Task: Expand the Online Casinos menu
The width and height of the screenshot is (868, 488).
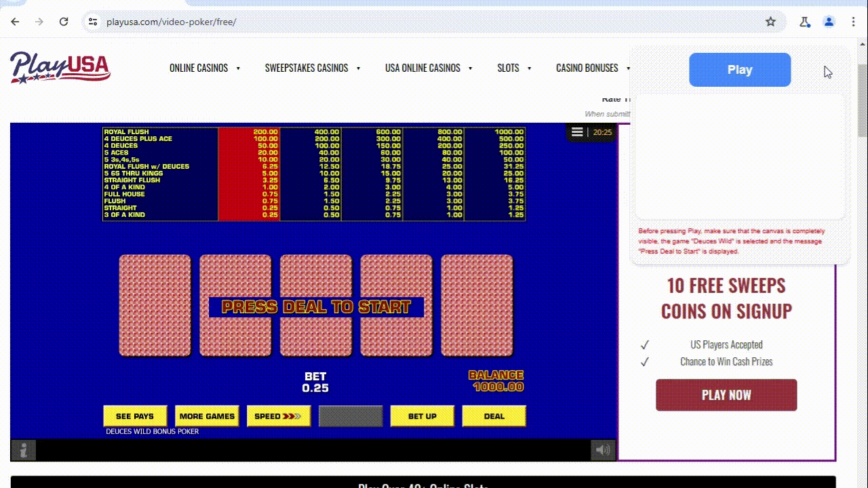Action: (x=205, y=68)
